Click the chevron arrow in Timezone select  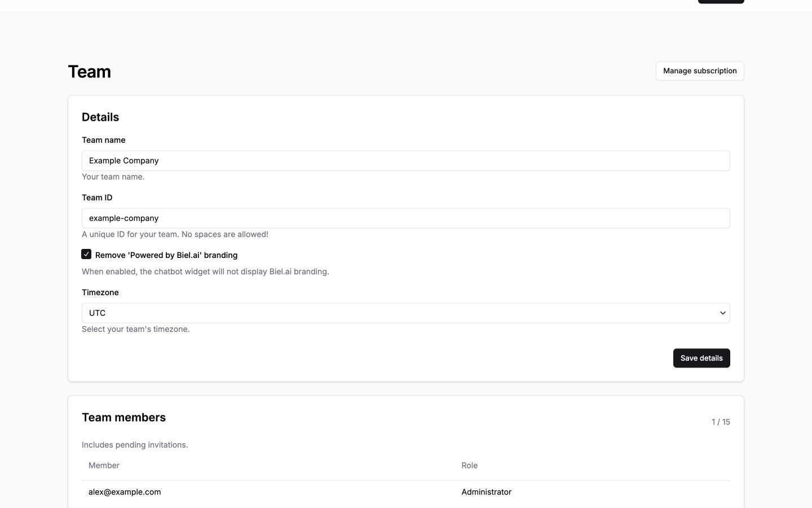click(722, 313)
